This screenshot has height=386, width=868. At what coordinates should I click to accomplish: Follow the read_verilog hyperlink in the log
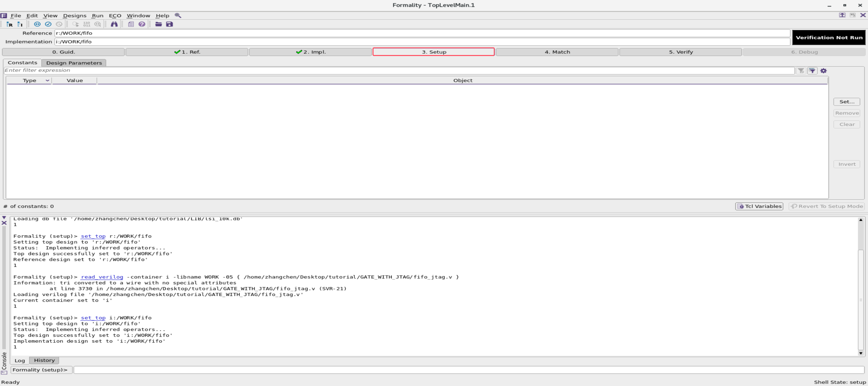(102, 277)
